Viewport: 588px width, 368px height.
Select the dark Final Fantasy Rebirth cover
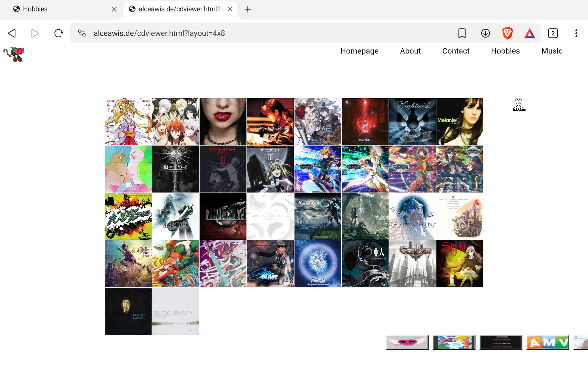[x=223, y=216]
